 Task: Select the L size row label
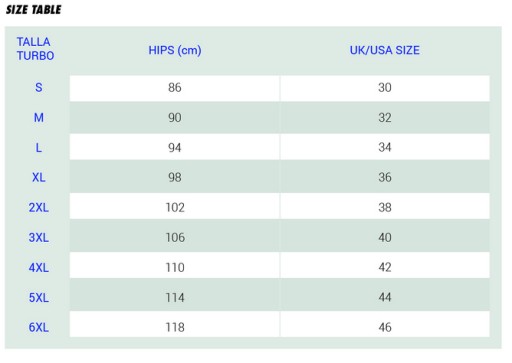(x=39, y=148)
